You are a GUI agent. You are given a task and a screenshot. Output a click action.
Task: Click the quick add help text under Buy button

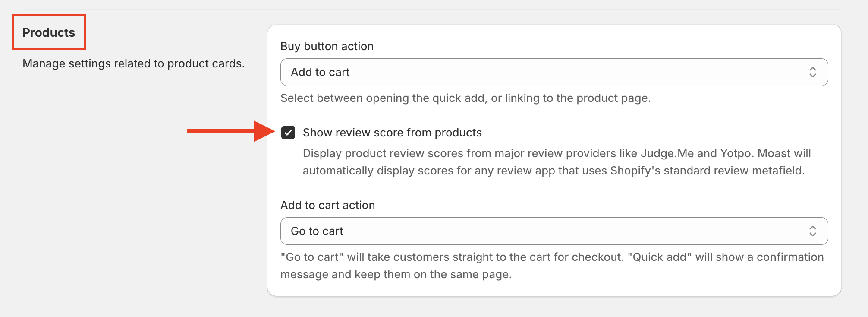pos(465,98)
